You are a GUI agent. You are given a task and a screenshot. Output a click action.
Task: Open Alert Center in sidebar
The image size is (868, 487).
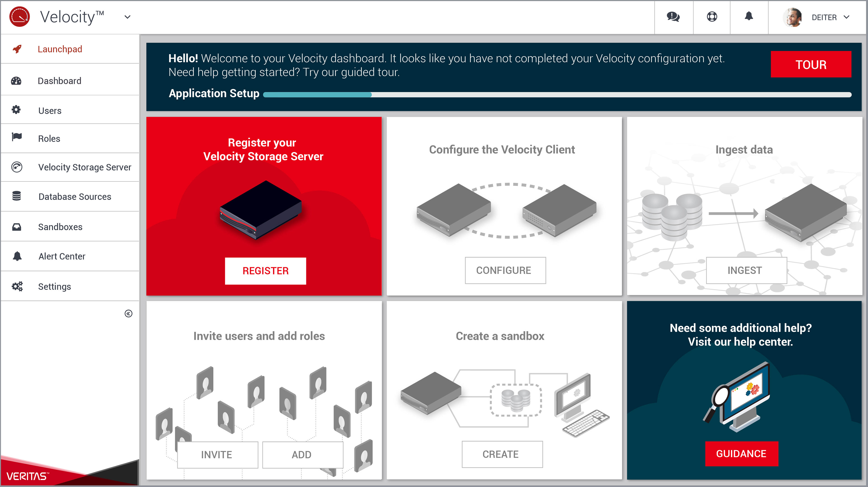click(x=62, y=256)
